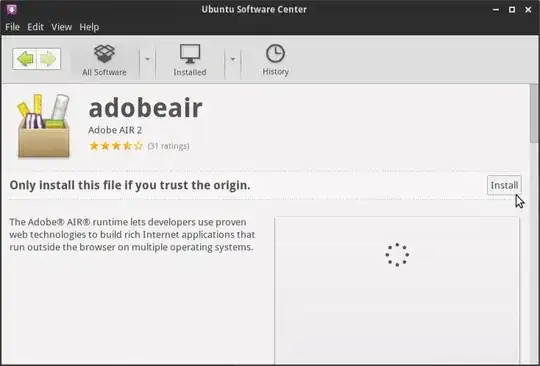This screenshot has height=366, width=540.
Task: Close the Ubuntu Software Center window
Action: click(528, 10)
